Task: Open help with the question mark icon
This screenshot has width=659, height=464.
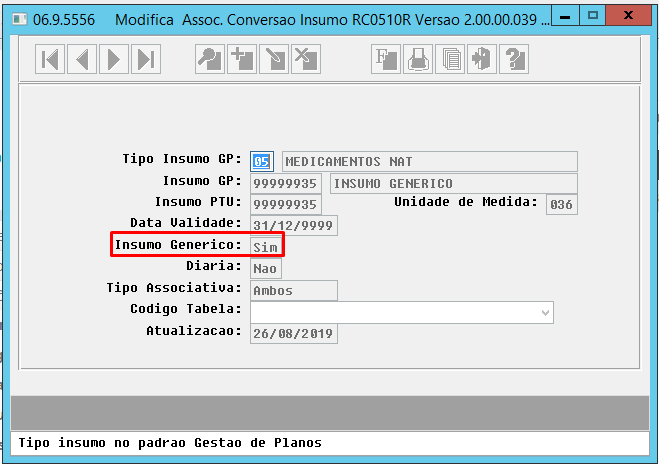Action: [x=514, y=59]
